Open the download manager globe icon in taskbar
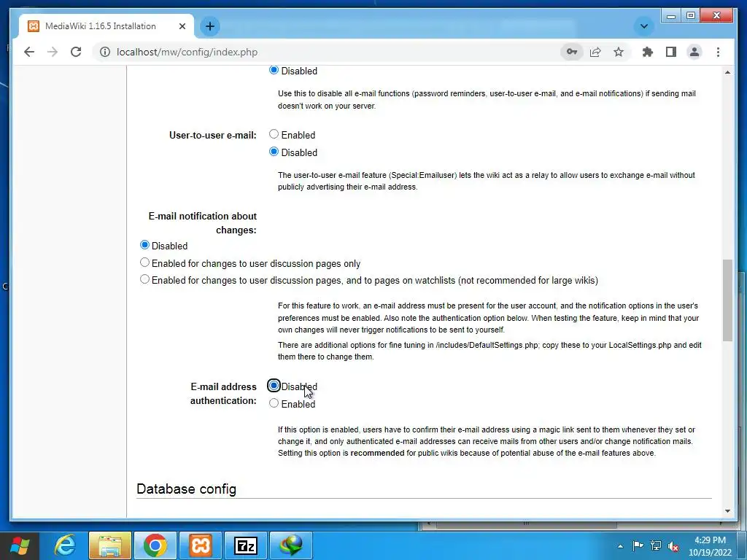This screenshot has height=560, width=747. pyautogui.click(x=291, y=545)
